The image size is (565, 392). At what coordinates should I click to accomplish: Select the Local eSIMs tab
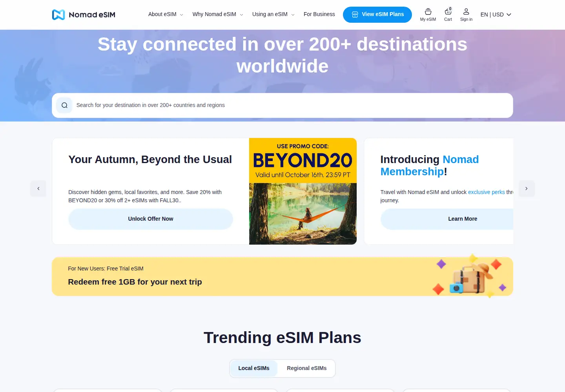tap(254, 368)
